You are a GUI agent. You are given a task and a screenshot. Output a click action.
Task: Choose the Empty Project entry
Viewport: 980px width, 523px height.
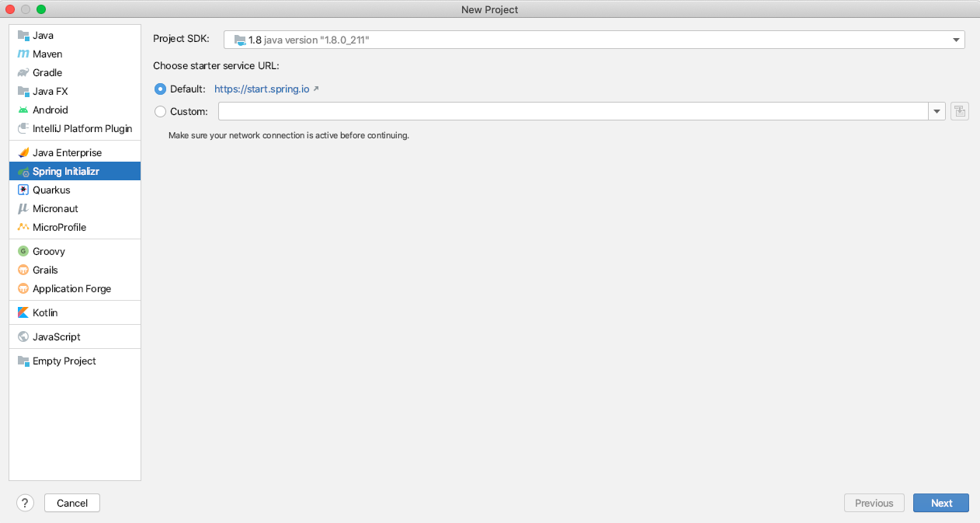75,361
